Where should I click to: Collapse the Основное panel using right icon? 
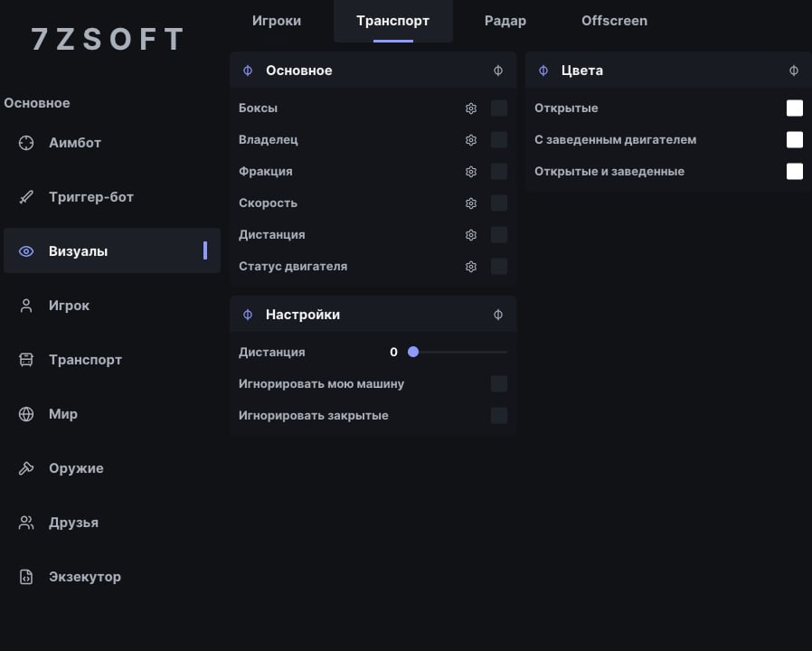click(x=498, y=71)
